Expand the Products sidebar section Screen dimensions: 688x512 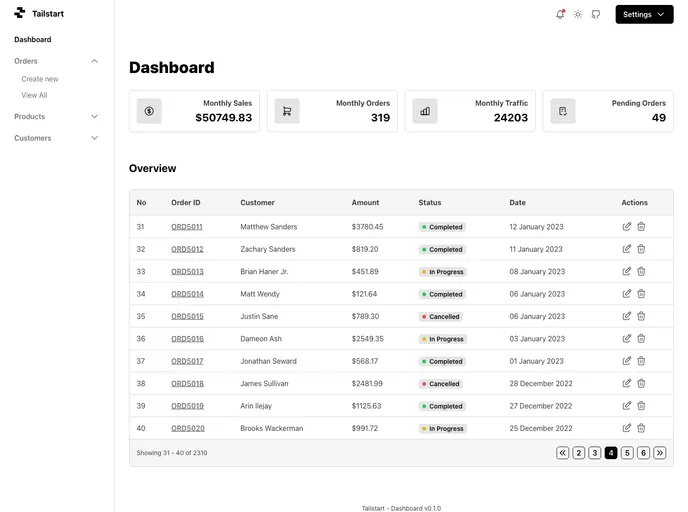point(56,116)
